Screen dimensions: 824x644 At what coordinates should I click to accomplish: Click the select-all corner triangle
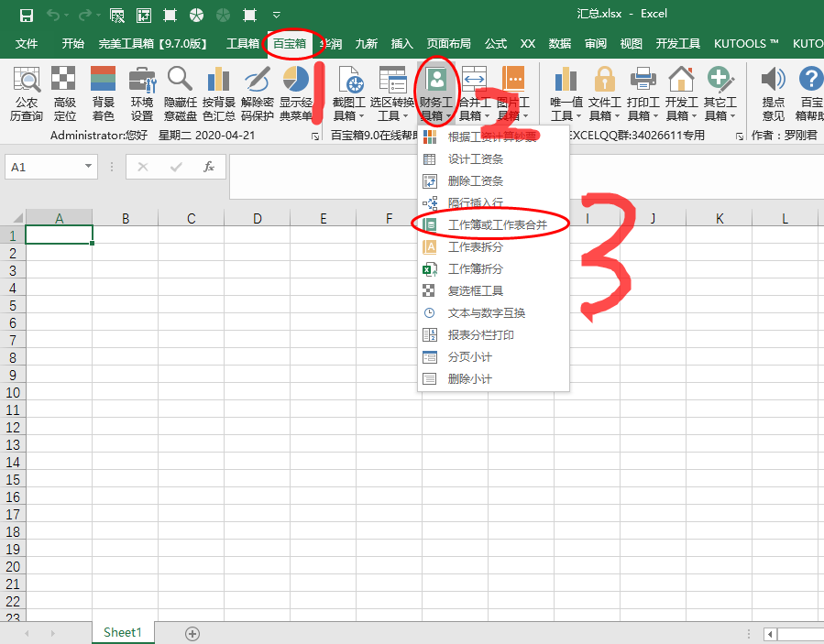(16, 217)
